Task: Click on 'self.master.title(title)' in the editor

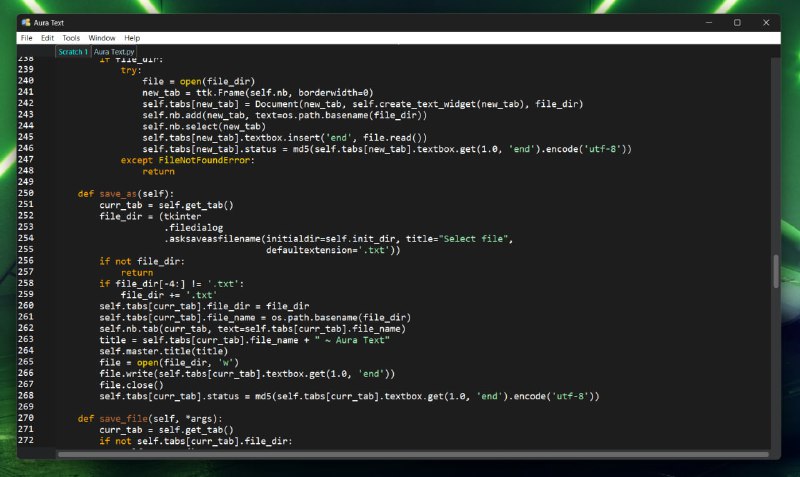Action: tap(155, 351)
